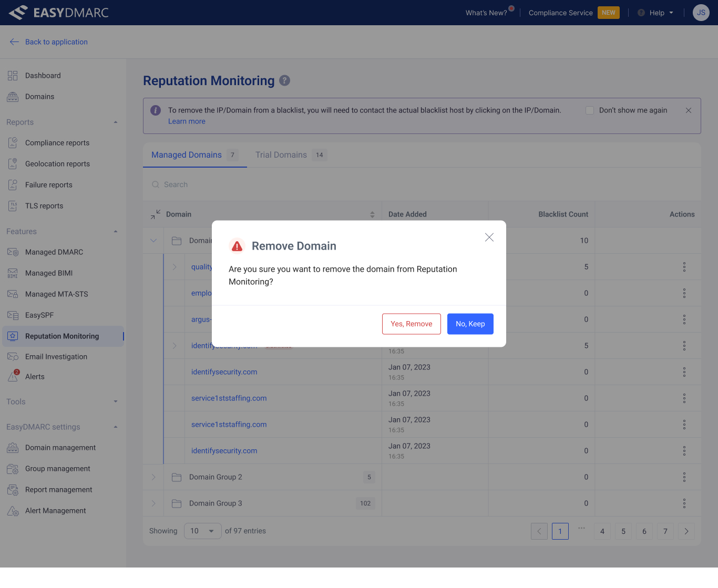This screenshot has height=588, width=718.
Task: Click the collapse-all arrows icon in table header
Action: 156,214
